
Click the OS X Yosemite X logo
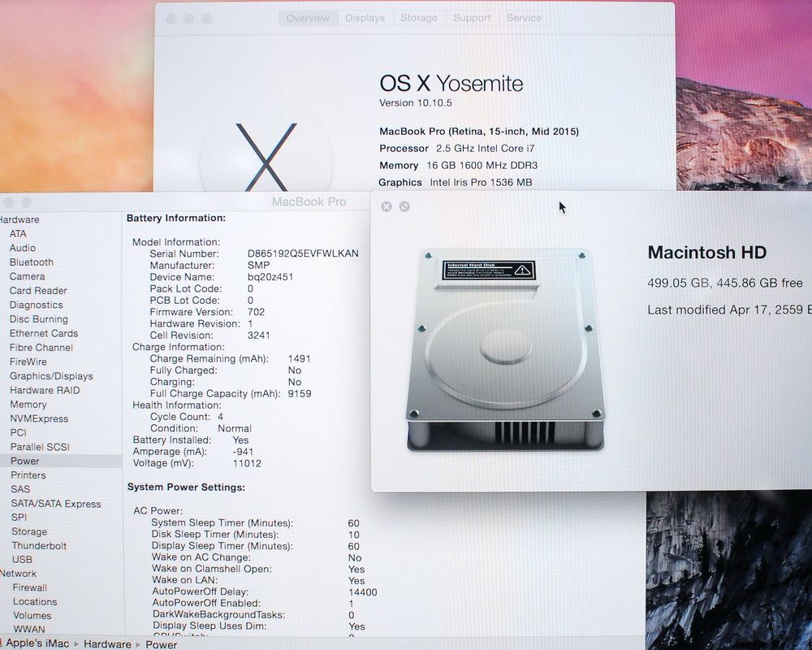pos(266,157)
